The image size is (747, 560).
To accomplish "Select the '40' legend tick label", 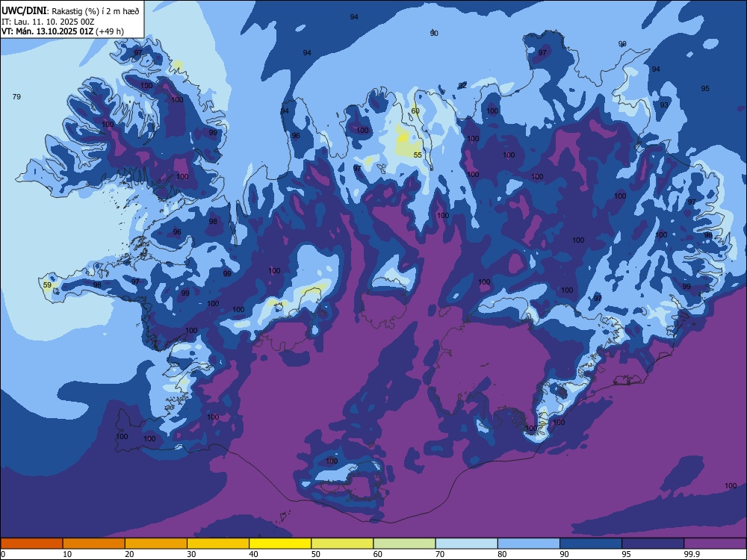I will (254, 554).
